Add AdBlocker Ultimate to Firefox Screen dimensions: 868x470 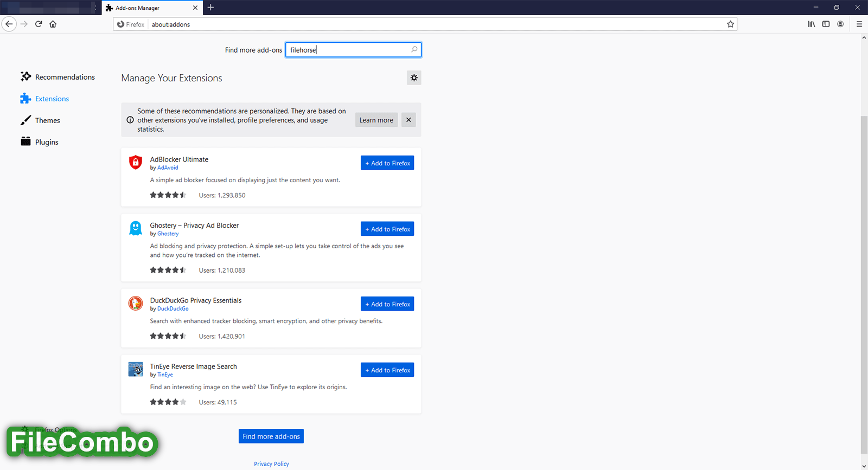pos(387,163)
